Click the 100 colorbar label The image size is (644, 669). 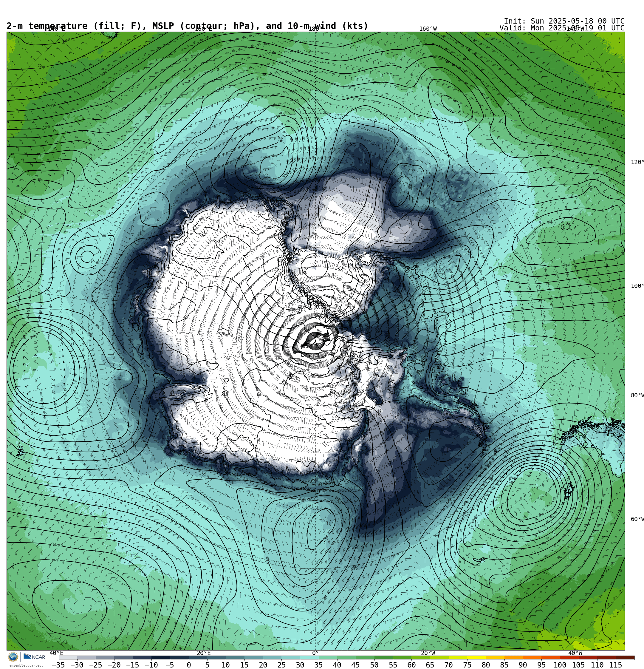[560, 665]
